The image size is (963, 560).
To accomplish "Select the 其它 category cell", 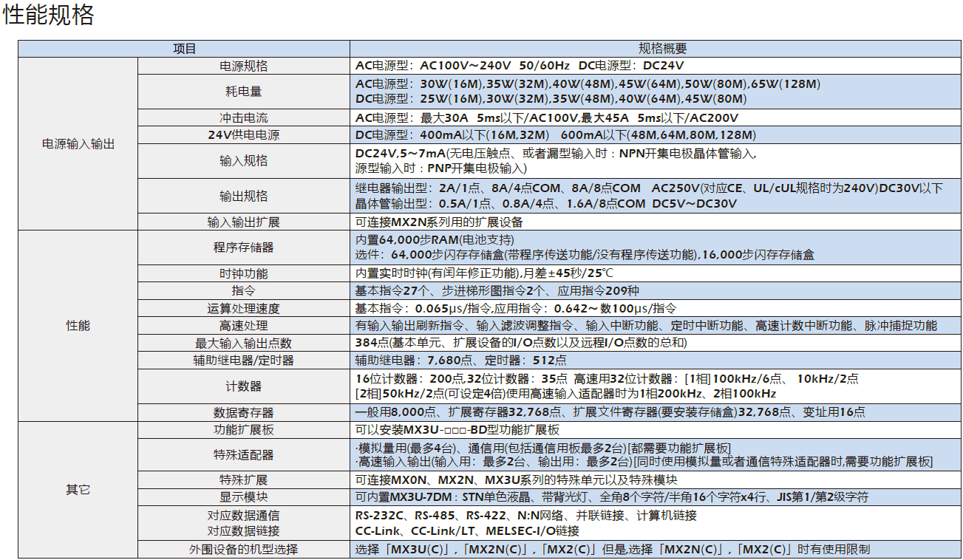I will pos(78,490).
